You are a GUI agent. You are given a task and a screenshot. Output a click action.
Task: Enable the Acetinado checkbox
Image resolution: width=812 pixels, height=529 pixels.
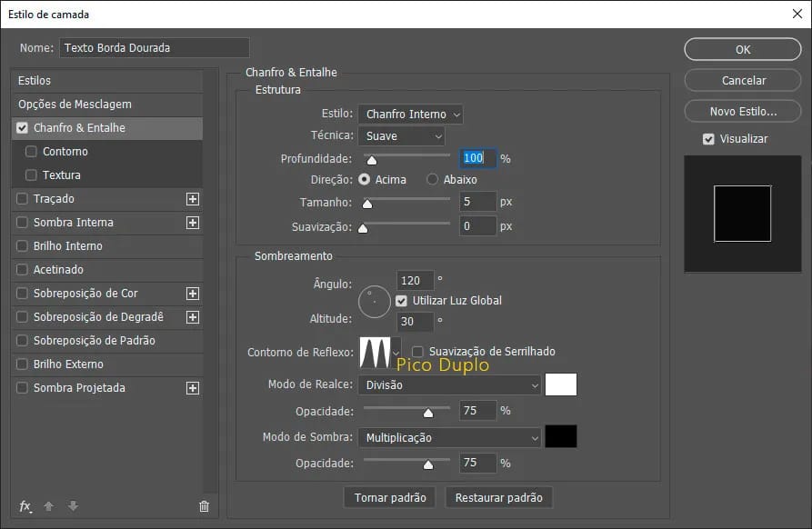tap(22, 270)
